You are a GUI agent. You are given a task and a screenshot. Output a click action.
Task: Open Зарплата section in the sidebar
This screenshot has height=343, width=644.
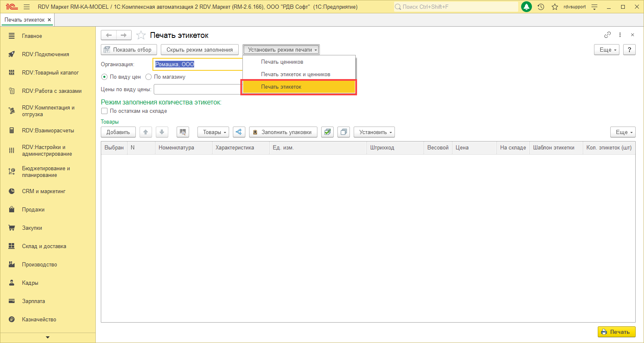tap(33, 301)
